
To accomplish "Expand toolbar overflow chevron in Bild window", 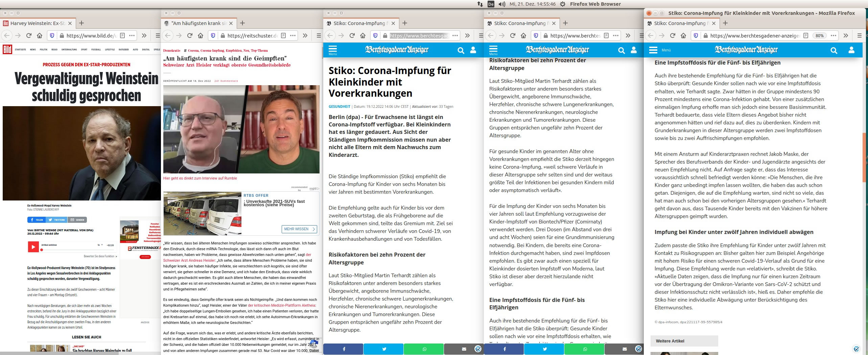I will tap(144, 35).
